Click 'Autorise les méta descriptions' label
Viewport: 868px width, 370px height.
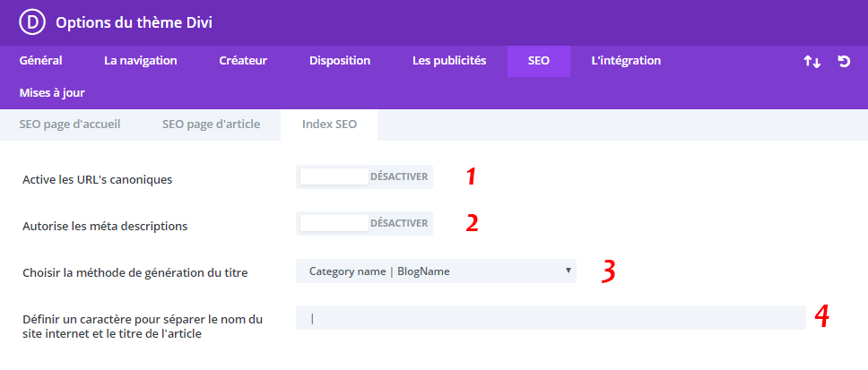(105, 227)
